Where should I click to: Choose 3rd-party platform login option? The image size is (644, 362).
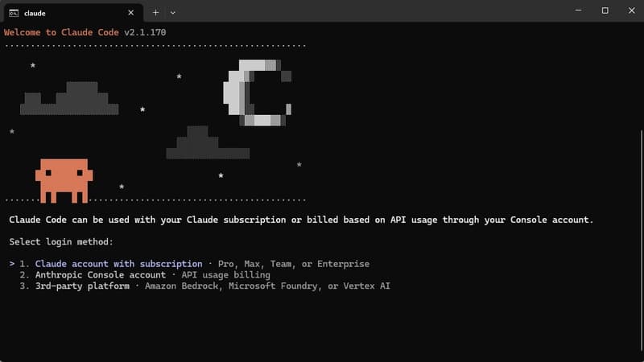coord(82,286)
